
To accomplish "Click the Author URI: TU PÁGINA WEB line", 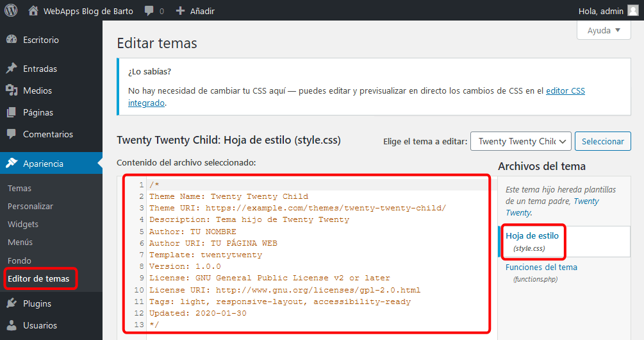I will [213, 243].
